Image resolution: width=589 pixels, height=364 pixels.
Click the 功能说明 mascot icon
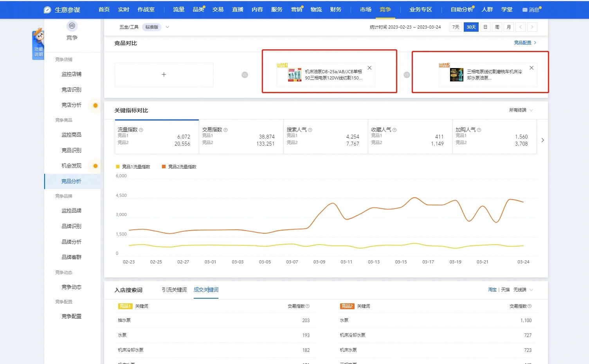[38, 43]
